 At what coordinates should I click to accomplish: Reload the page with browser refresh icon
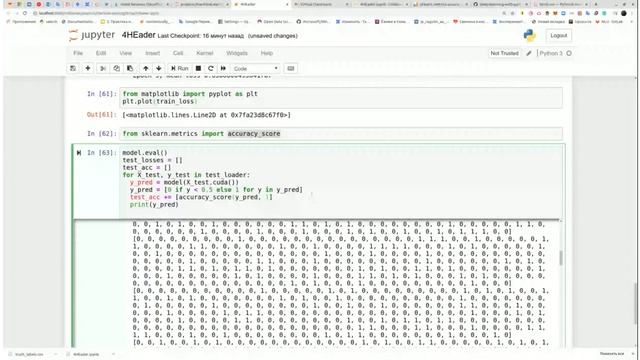[x=24, y=13]
